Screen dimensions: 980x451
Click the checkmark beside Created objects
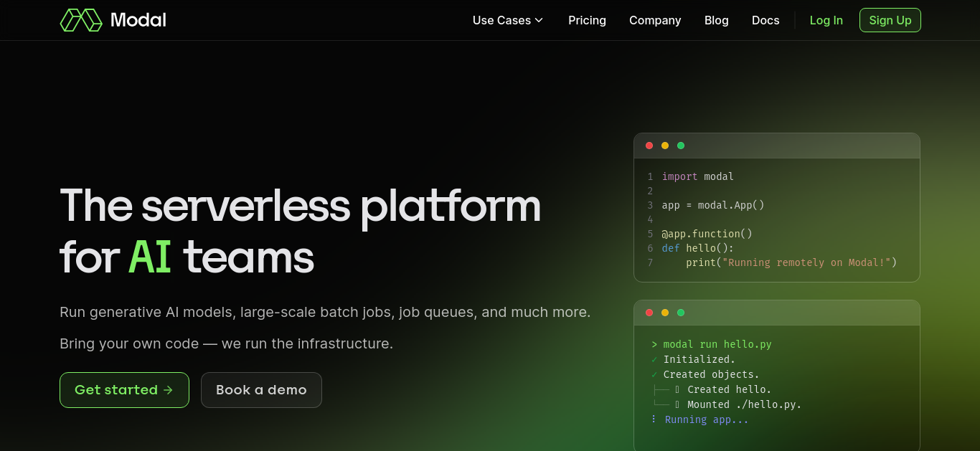[x=654, y=374]
